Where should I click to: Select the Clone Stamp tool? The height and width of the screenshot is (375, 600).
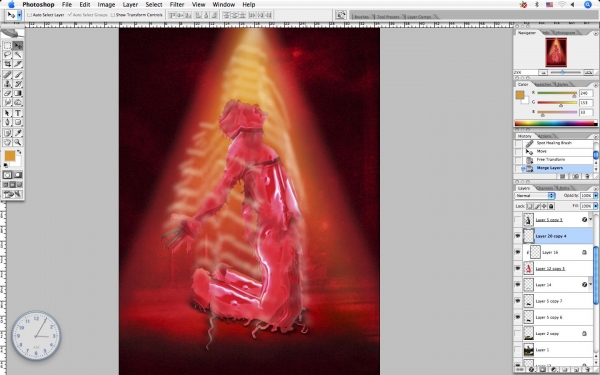(x=7, y=84)
